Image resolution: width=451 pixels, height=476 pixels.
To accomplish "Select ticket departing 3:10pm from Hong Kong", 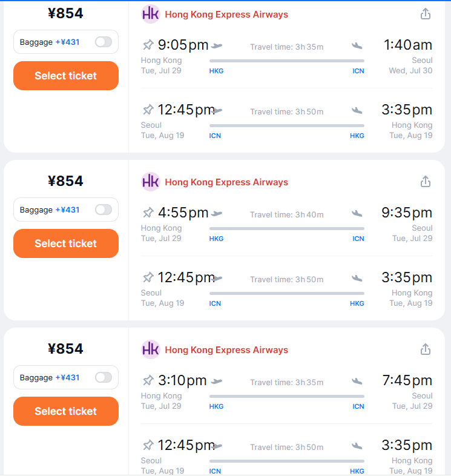I will coord(66,411).
